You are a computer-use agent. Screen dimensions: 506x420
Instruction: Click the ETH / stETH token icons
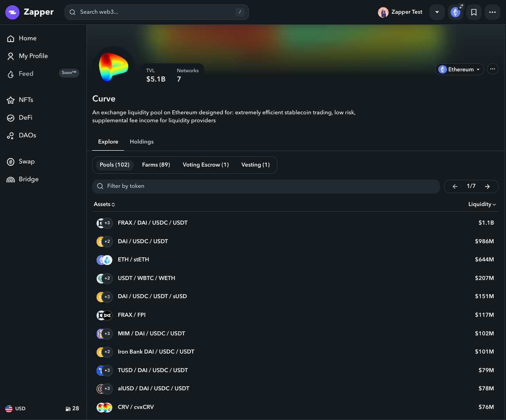coord(104,260)
